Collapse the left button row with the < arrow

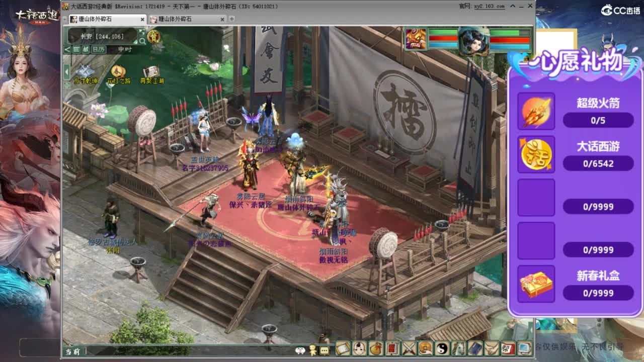tap(67, 49)
